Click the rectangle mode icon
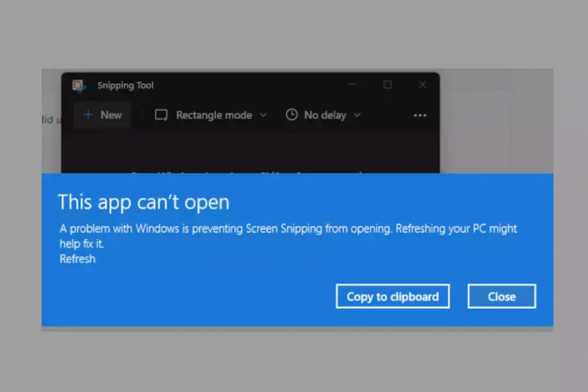 tap(161, 115)
